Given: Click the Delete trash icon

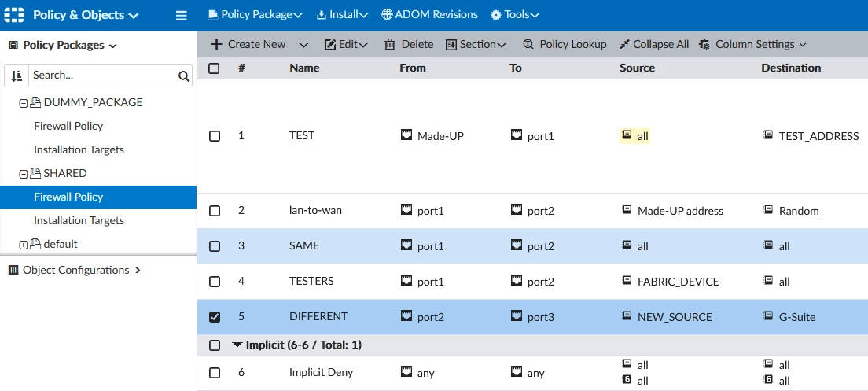Looking at the screenshot, I should (x=390, y=44).
